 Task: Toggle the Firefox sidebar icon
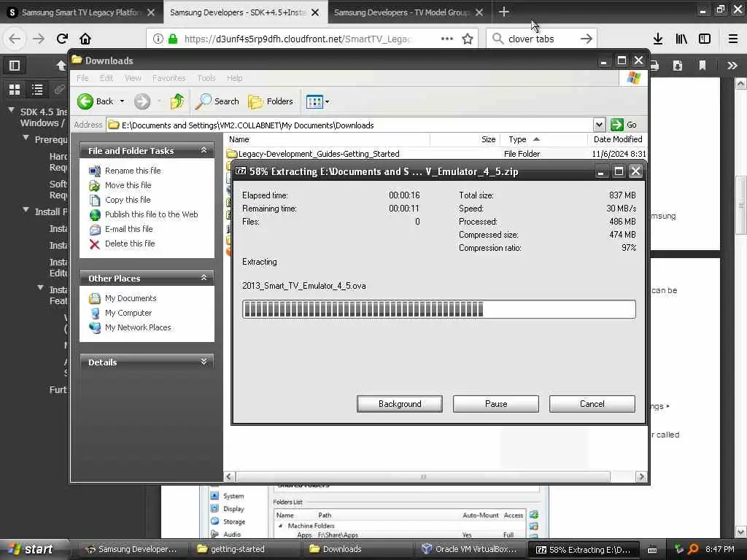(705, 39)
